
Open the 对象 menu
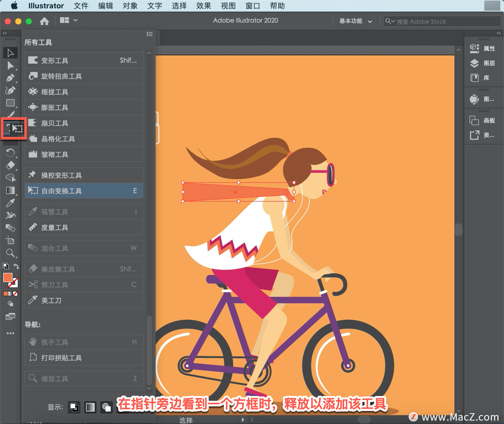click(130, 6)
